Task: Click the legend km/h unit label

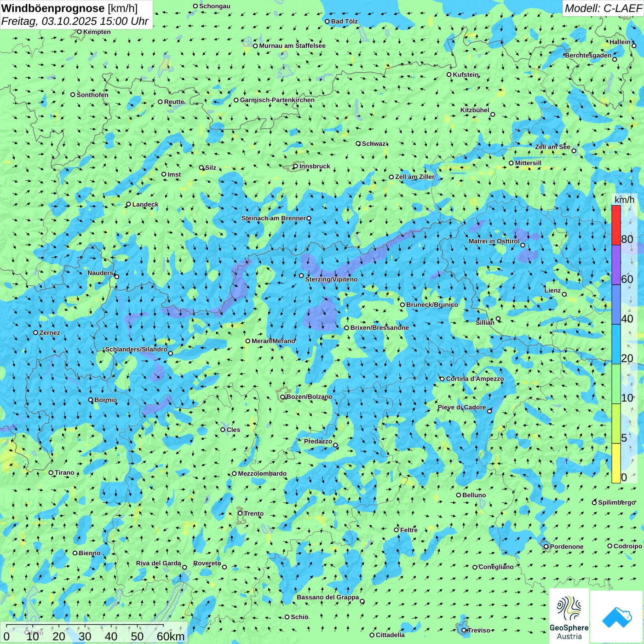Action: click(x=624, y=200)
